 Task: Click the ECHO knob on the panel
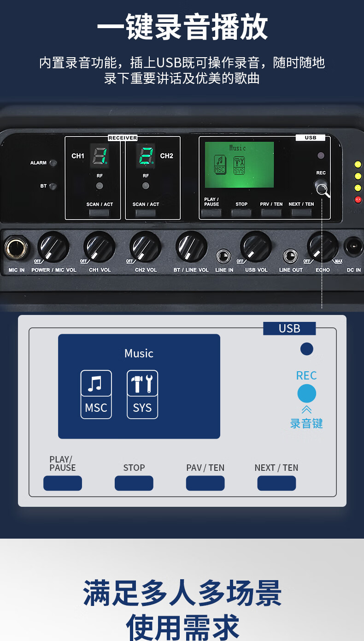pyautogui.click(x=323, y=247)
